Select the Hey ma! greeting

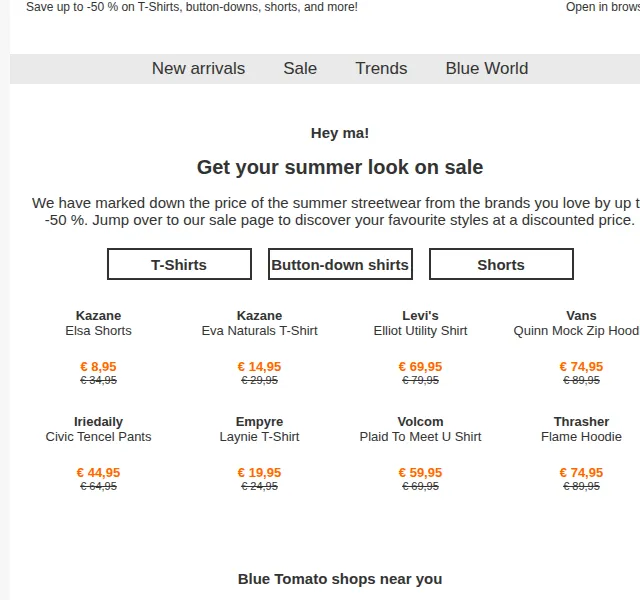point(340,133)
